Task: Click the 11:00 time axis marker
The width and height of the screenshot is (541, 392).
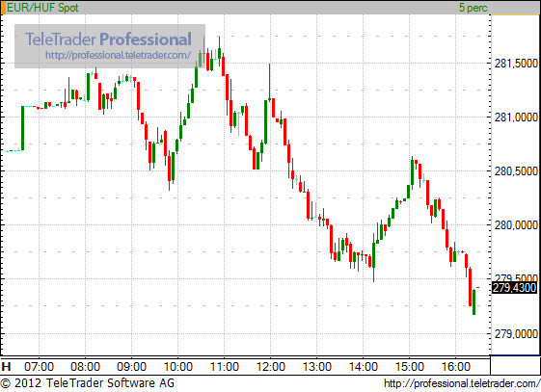Action: [x=225, y=367]
